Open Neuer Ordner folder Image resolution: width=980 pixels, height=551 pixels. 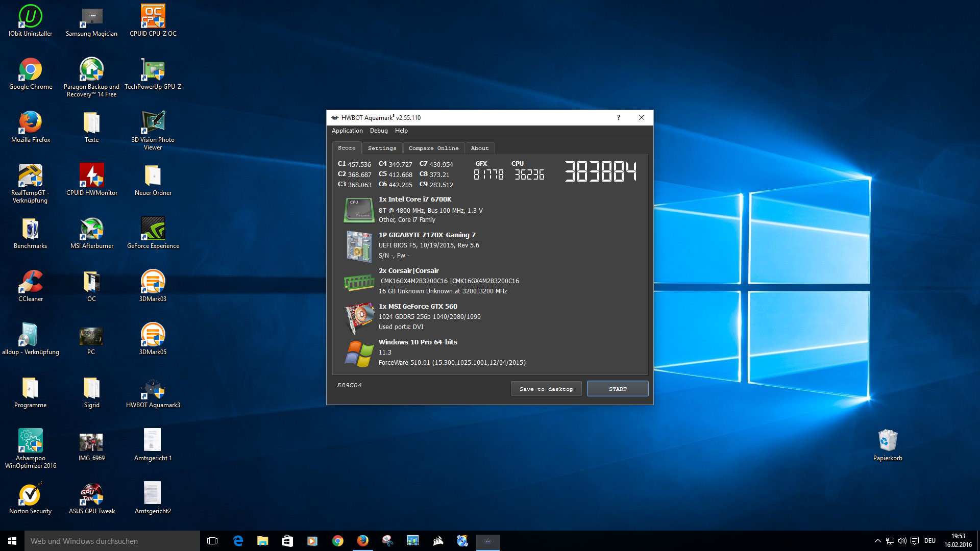click(153, 180)
